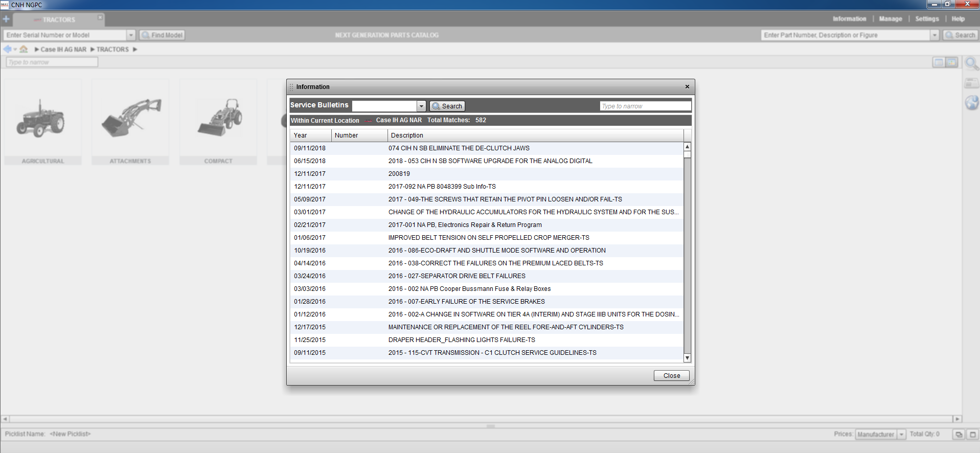
Task: Close the TRACTORS tab
Action: coord(100,17)
